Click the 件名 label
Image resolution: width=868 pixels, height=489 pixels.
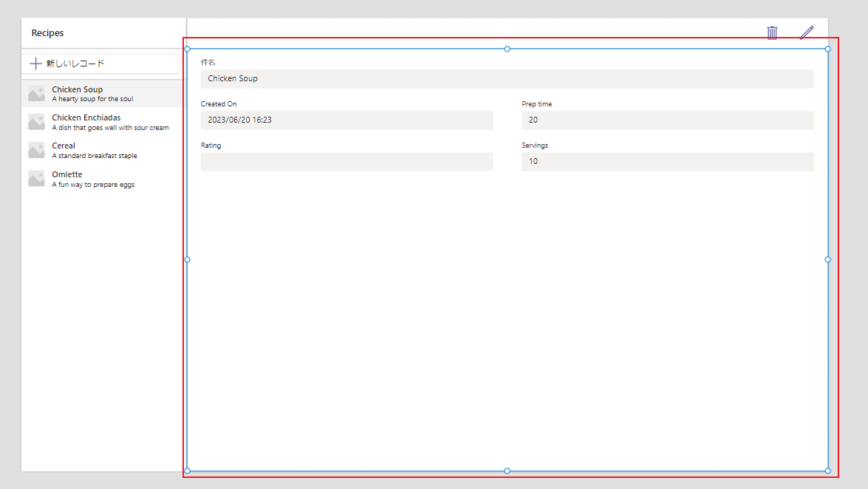tap(208, 63)
